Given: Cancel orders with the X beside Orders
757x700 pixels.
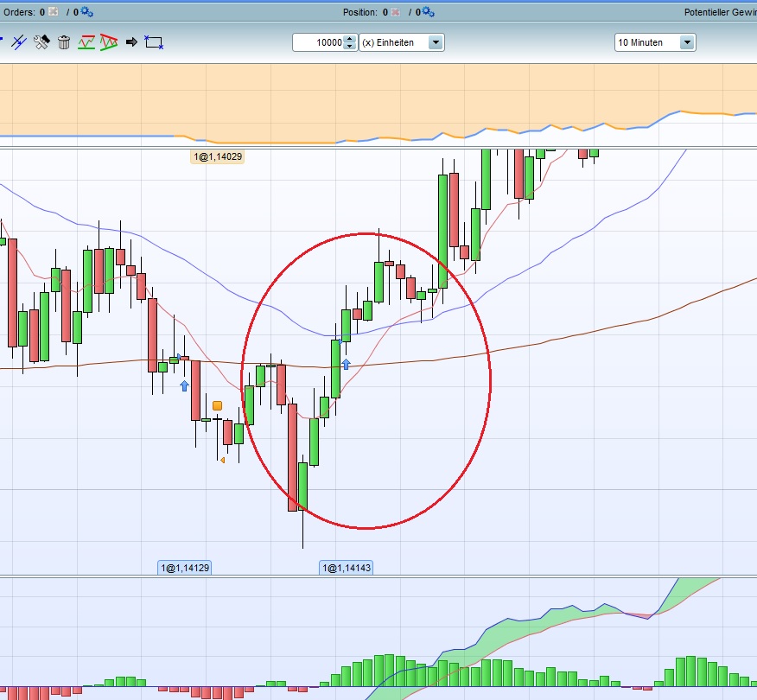Looking at the screenshot, I should tap(54, 11).
